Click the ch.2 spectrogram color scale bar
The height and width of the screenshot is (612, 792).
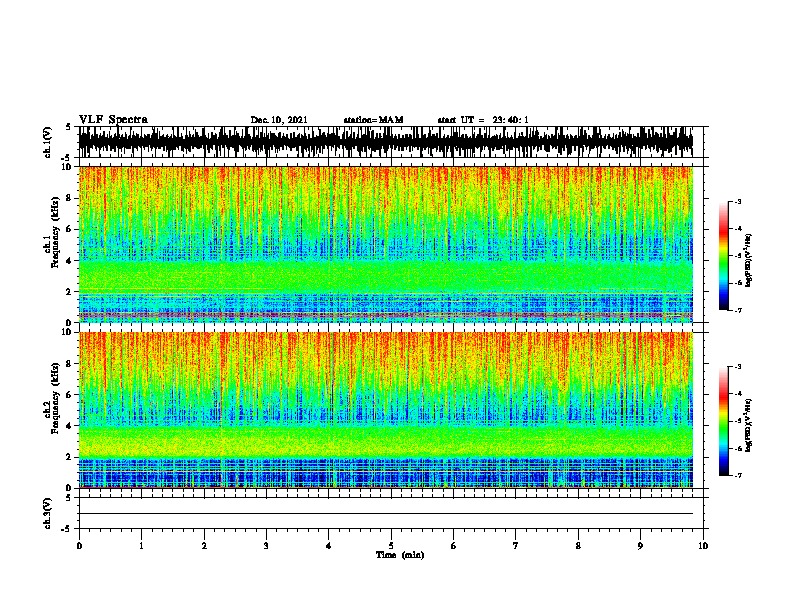tap(723, 421)
